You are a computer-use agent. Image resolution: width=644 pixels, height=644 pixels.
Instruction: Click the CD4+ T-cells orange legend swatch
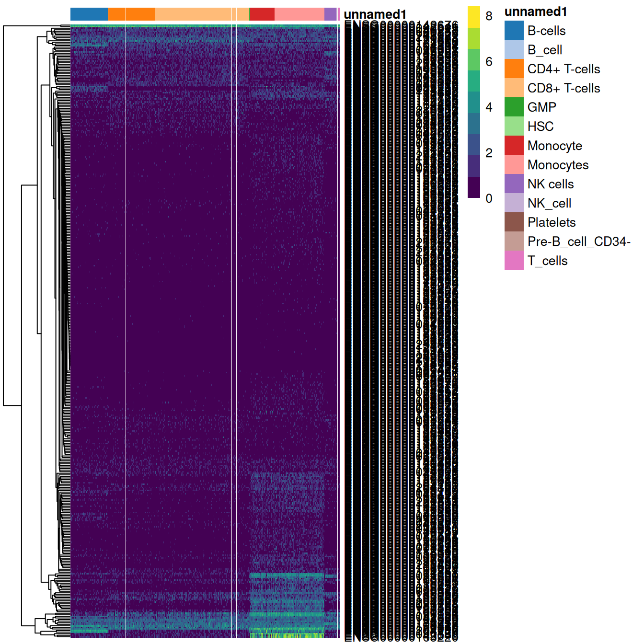(514, 69)
